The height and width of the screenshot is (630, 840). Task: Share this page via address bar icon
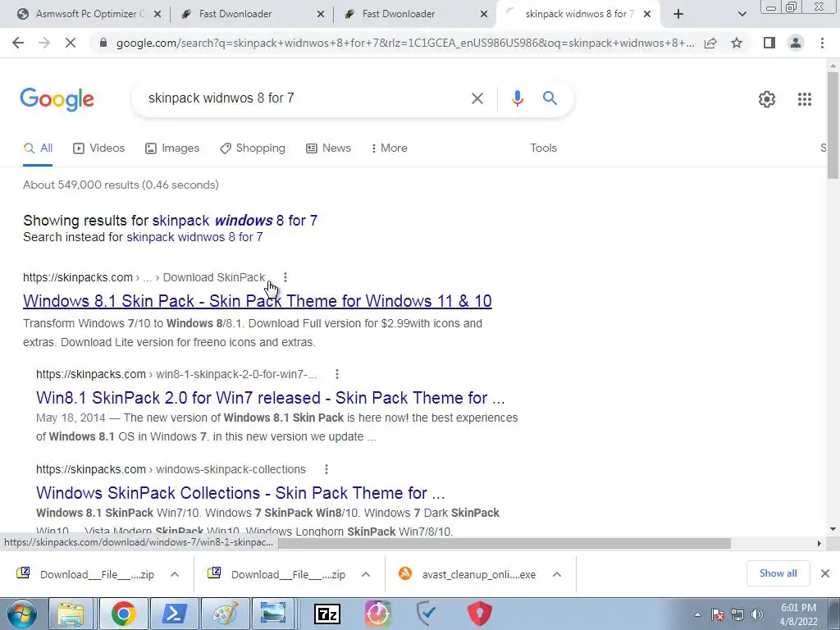(710, 43)
